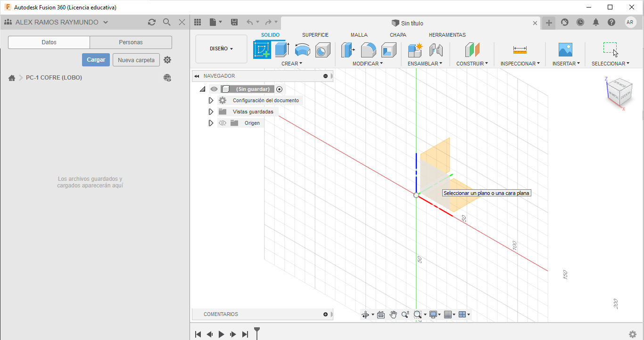This screenshot has height=340, width=644.
Task: Open the SELECCIONAR dropdown menu
Action: 611,64
